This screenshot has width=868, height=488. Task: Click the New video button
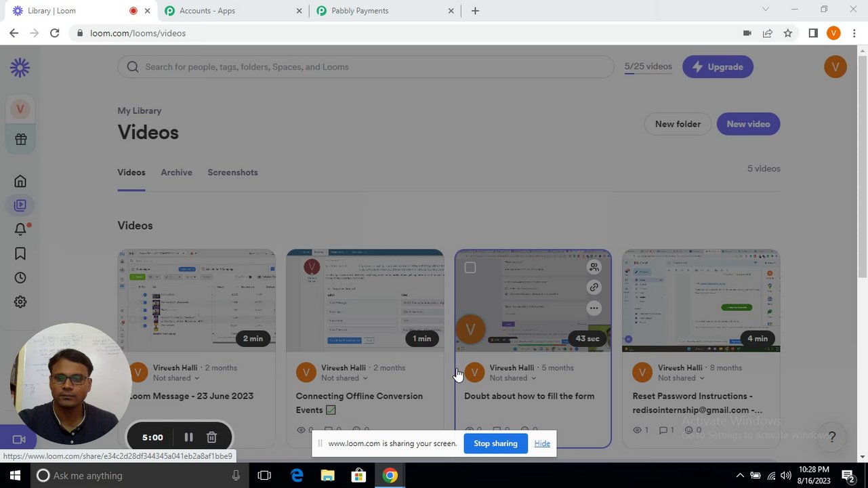[748, 124]
